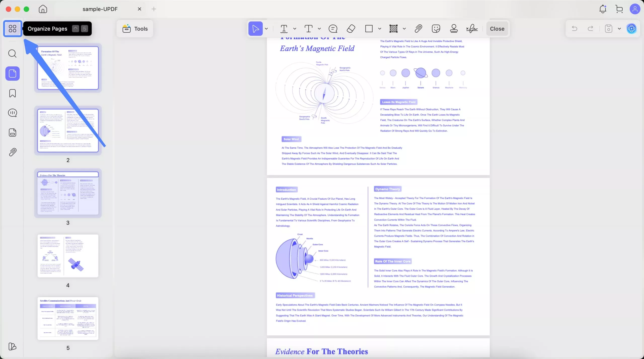Expand the text markup dropdown arrow
Viewport: 644px width, 359px height.
click(x=295, y=29)
